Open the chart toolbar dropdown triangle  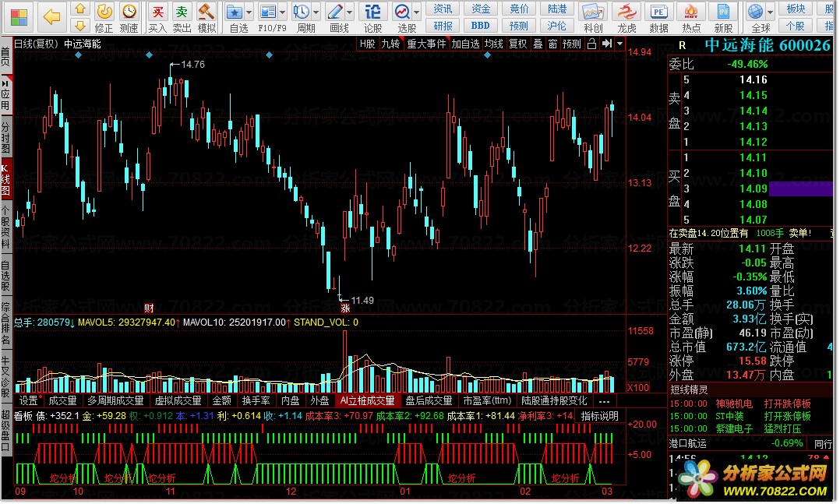pyautogui.click(x=619, y=44)
